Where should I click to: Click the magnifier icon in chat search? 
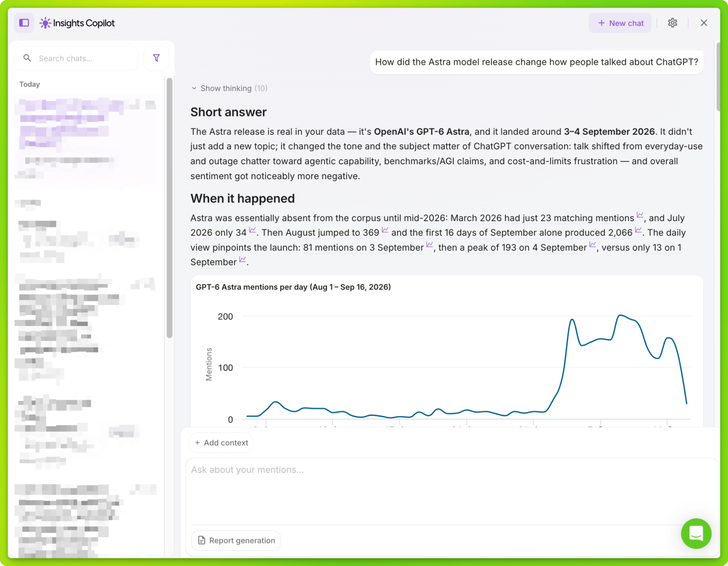click(x=27, y=58)
